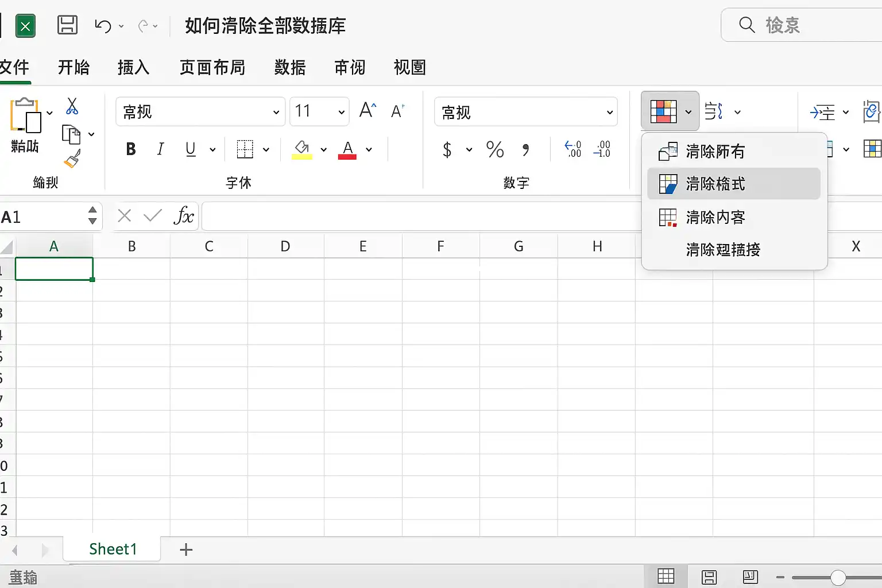The image size is (882, 588).
Task: Click the Sheet1 tab
Action: [113, 549]
